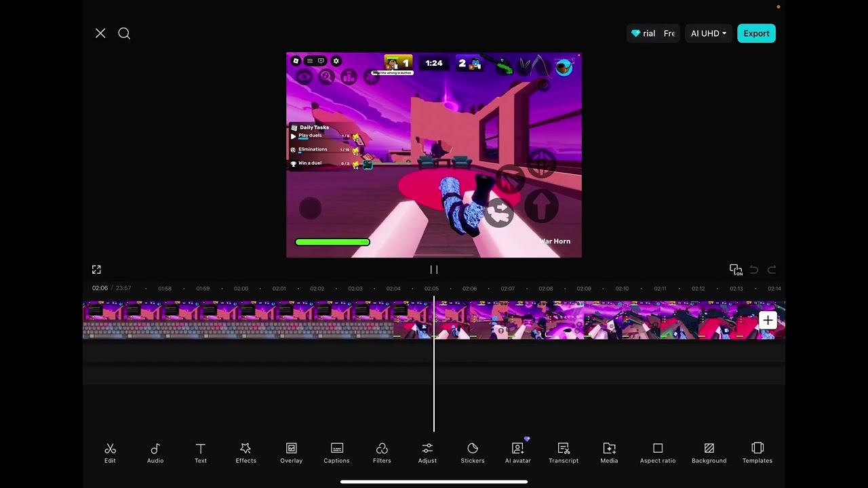Screen dimensions: 868x488
Task: Open the AI avatar tool
Action: tap(518, 453)
